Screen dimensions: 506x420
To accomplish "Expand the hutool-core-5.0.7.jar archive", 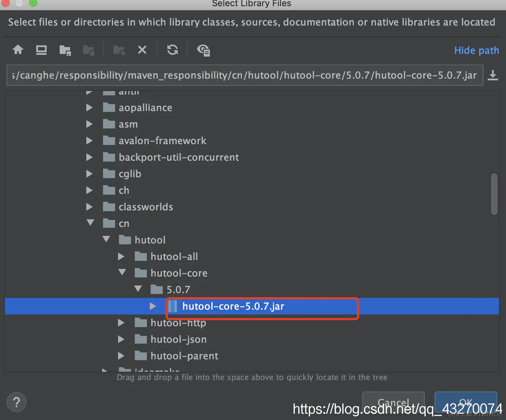I will pyautogui.click(x=153, y=306).
